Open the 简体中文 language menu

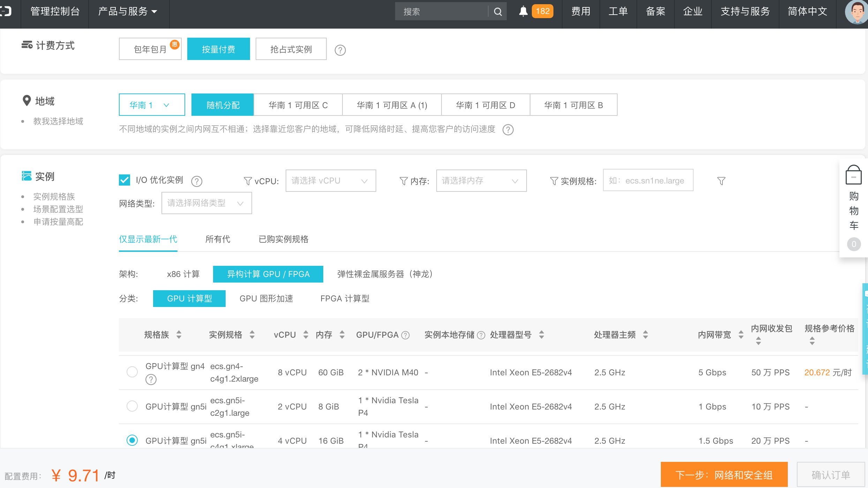pyautogui.click(x=807, y=12)
